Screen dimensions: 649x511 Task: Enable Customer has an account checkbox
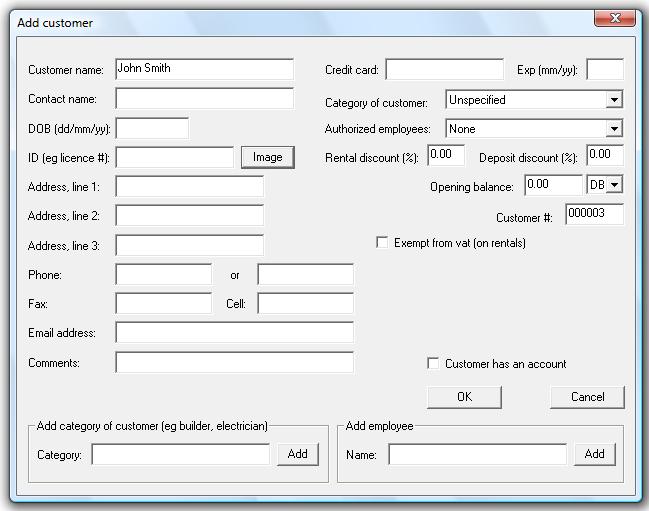click(433, 364)
